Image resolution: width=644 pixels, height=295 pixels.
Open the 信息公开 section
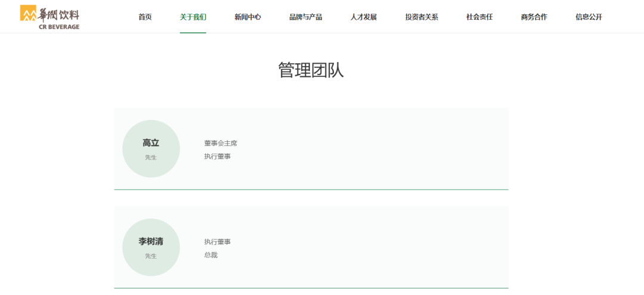[589, 17]
